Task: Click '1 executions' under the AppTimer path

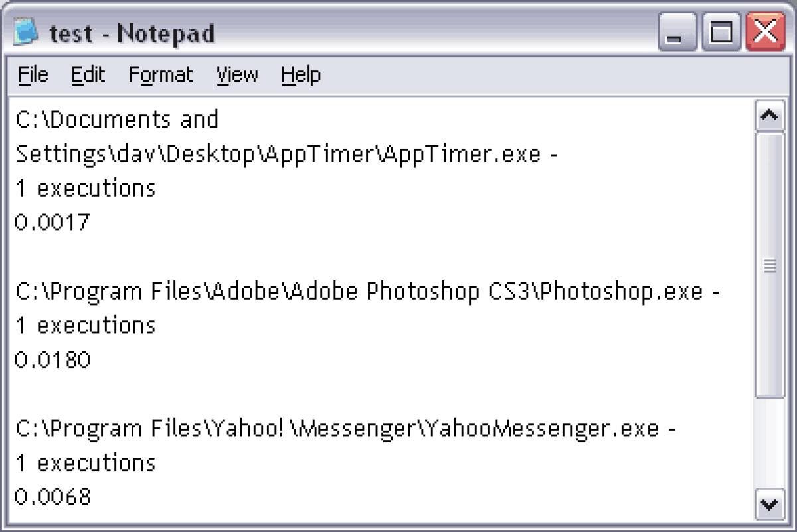Action: pos(85,189)
